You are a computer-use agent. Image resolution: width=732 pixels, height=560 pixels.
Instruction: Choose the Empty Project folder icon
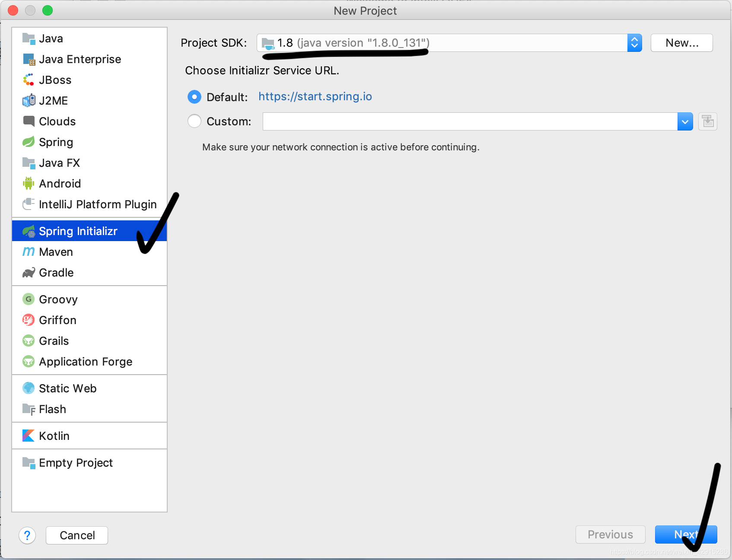(29, 463)
